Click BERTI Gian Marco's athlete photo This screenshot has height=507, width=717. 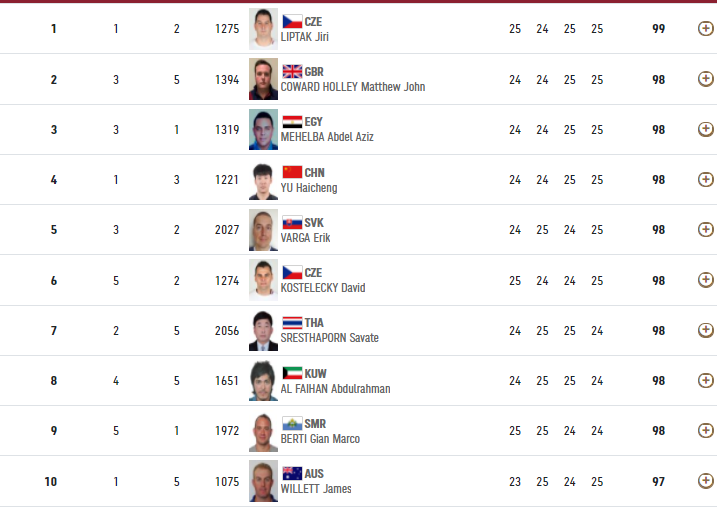click(x=263, y=431)
